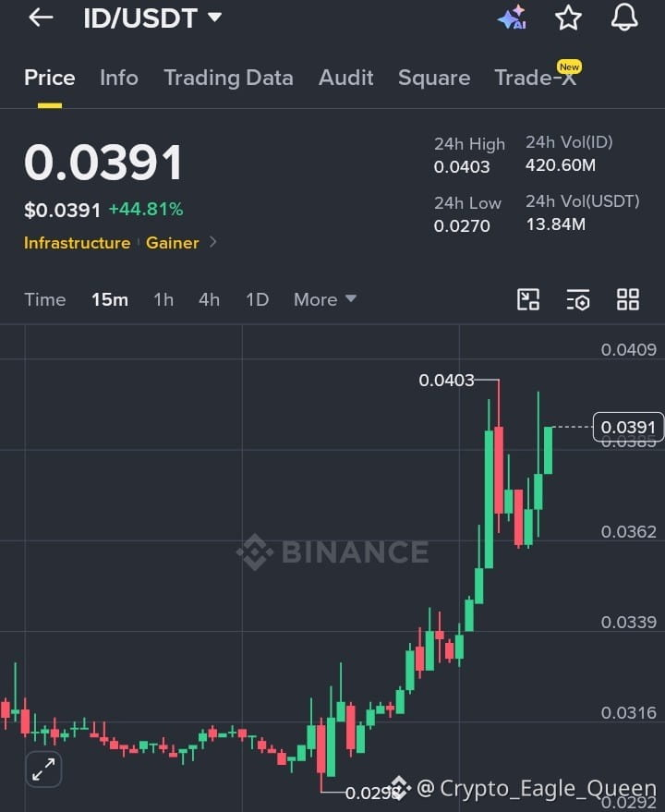This screenshot has height=812, width=665.
Task: Click the New badge on Trade-X
Action: click(569, 67)
